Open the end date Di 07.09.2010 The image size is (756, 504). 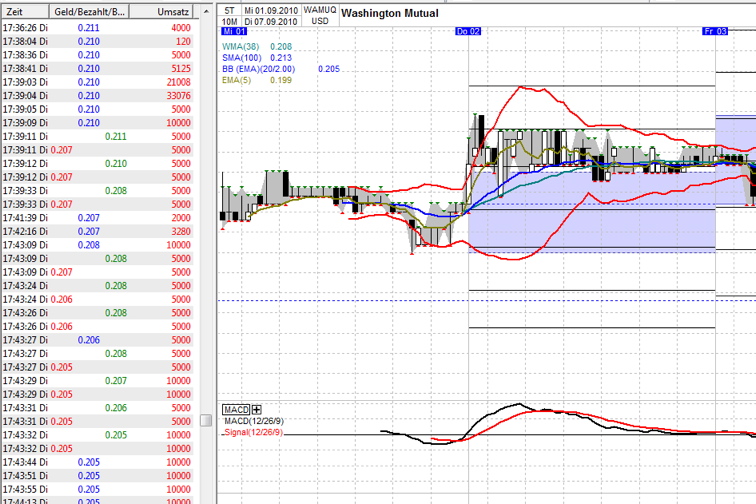271,21
